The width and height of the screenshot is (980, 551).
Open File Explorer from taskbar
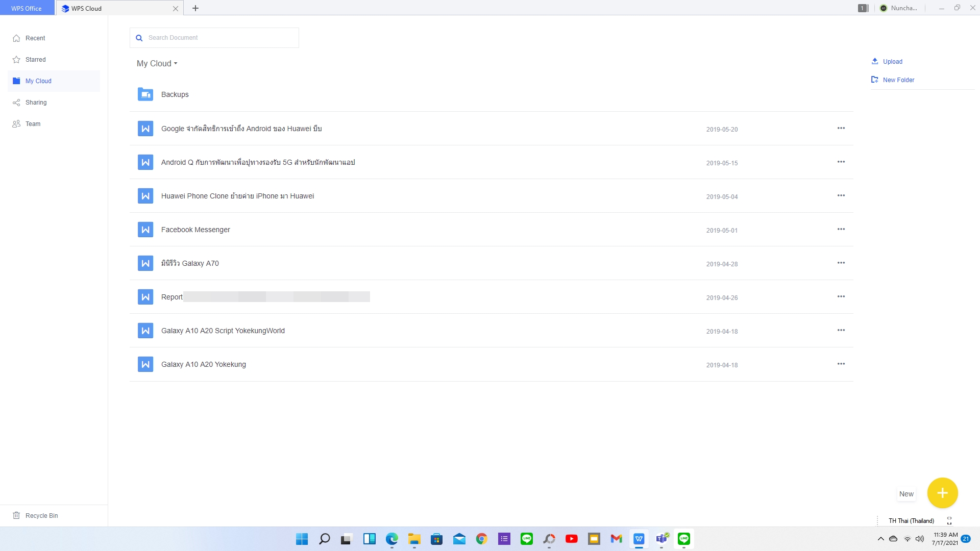click(x=414, y=539)
